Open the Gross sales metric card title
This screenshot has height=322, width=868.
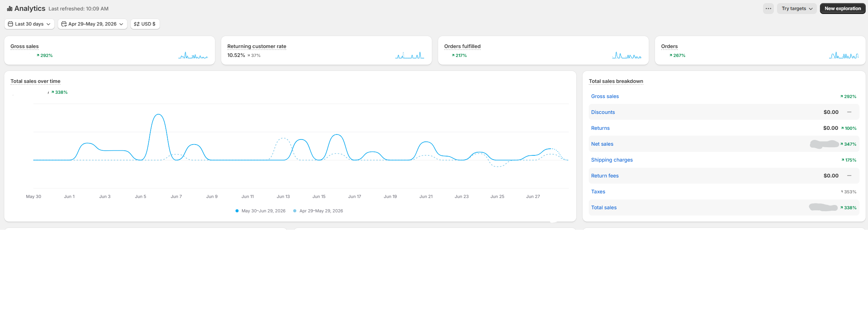pos(24,46)
